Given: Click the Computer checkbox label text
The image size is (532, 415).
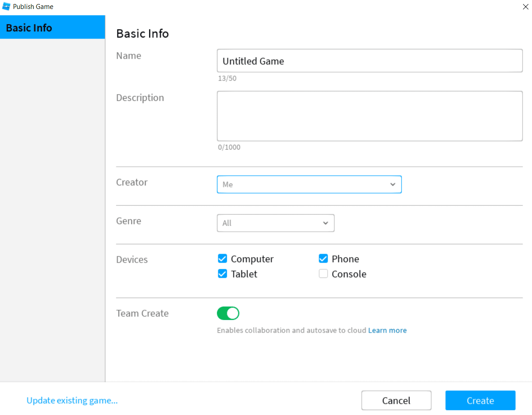Looking at the screenshot, I should click(252, 259).
